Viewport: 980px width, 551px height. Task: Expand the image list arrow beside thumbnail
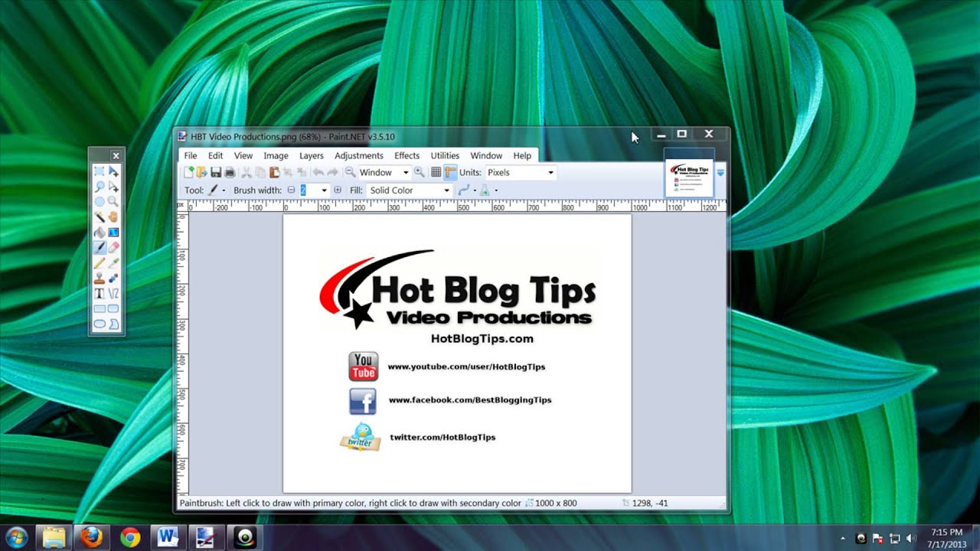[x=720, y=174]
